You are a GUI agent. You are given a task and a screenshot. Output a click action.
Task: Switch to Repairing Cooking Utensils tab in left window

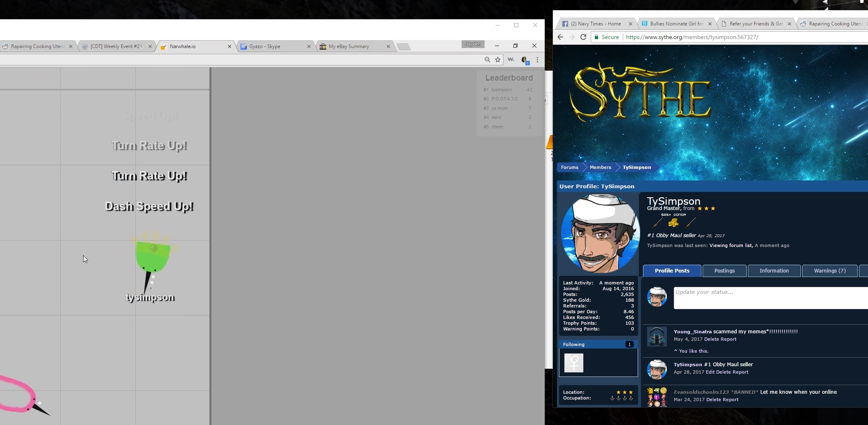coord(37,46)
